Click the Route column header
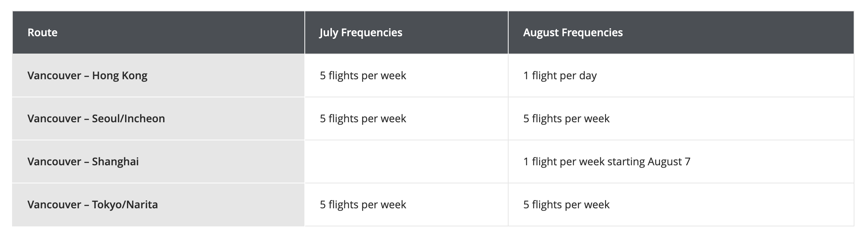The width and height of the screenshot is (868, 240). click(x=158, y=32)
